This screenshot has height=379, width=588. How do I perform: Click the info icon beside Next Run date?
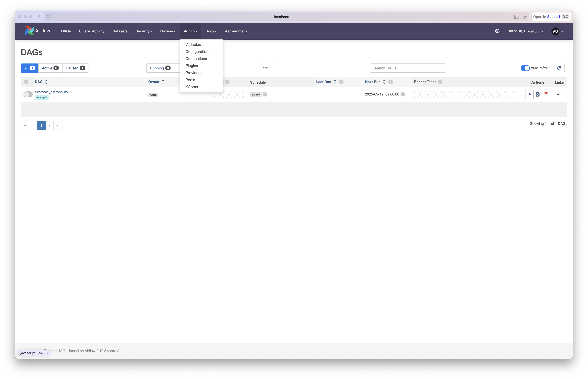click(403, 94)
